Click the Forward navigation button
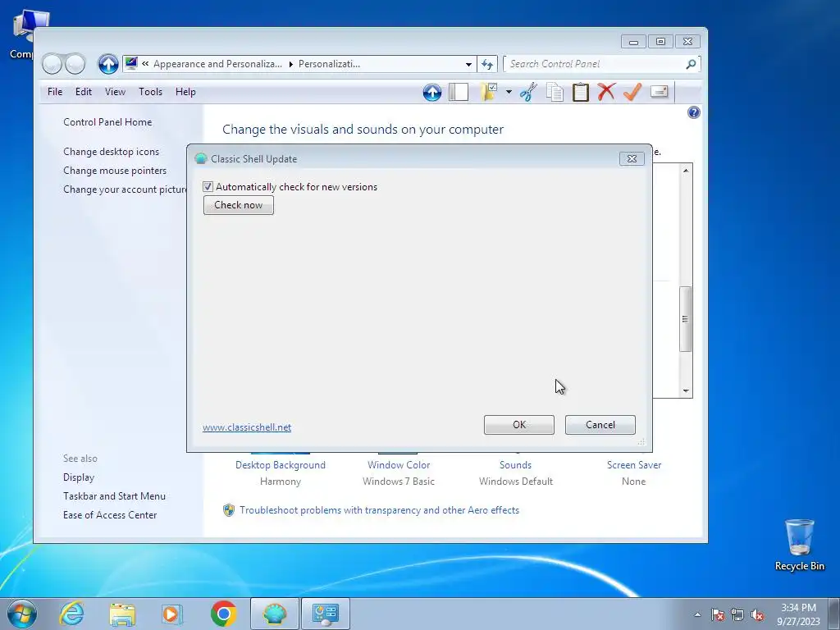The width and height of the screenshot is (840, 630). 75,64
